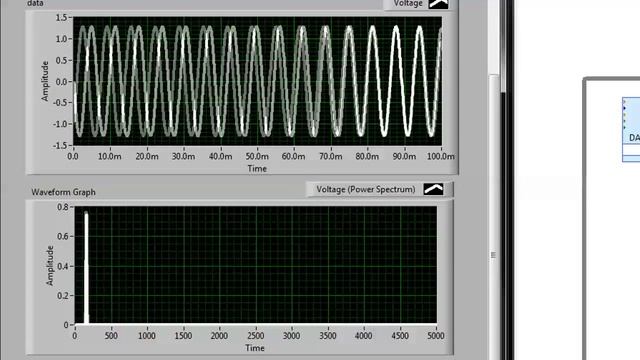Click the 80.0m tick on data graph time axis

[x=367, y=156]
